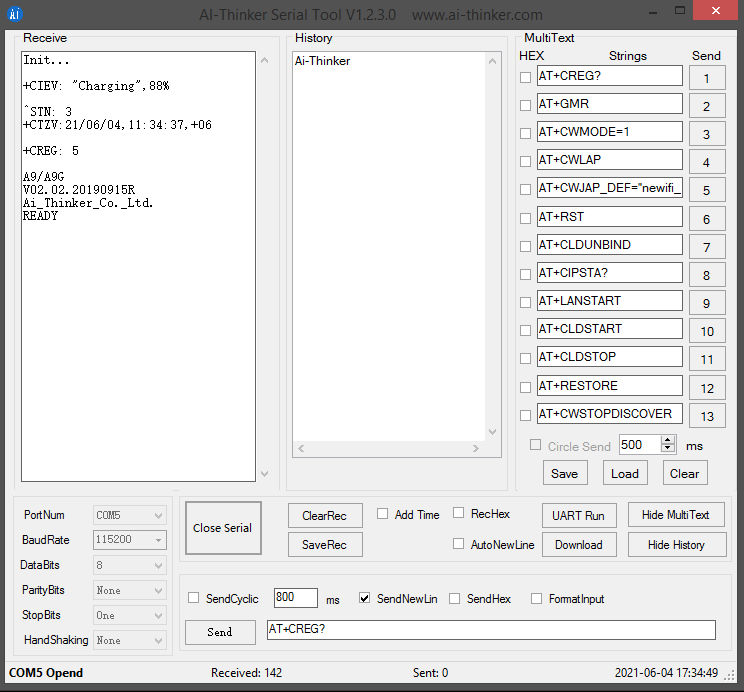Increase Circle Send interval with up spinner

point(668,440)
